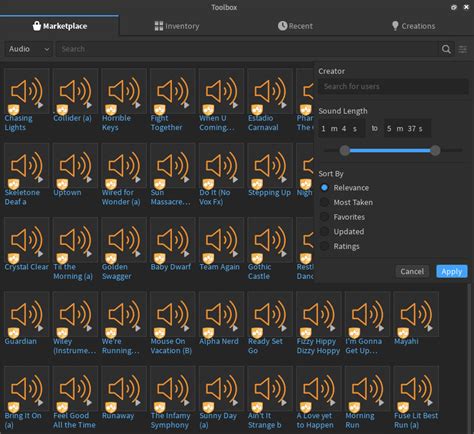Select the Uptown audio icon
The width and height of the screenshot is (474, 434).
coord(75,165)
